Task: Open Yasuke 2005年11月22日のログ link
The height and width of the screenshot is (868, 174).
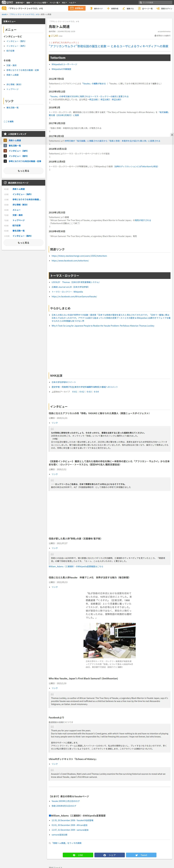Action: [x=66, y=801]
